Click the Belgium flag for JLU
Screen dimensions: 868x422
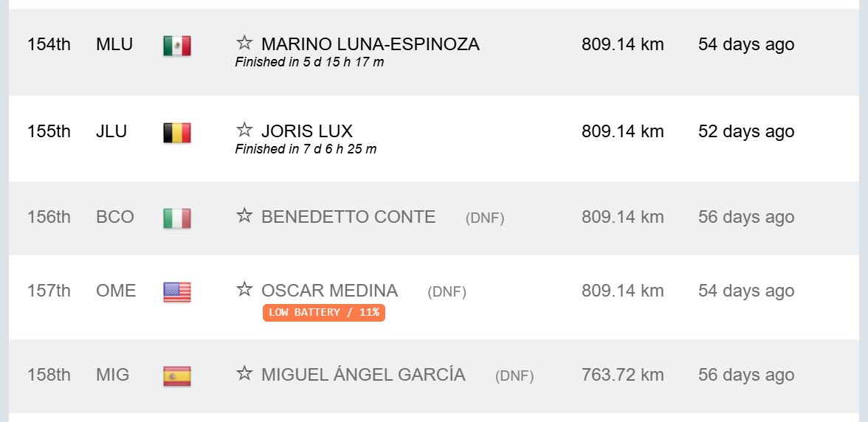coord(177,133)
